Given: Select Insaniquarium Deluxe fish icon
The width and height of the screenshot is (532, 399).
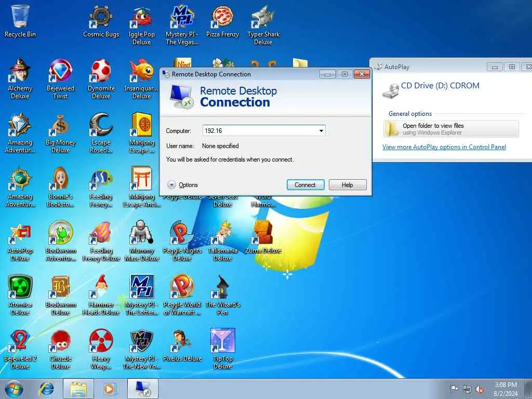Looking at the screenshot, I should point(141,79).
